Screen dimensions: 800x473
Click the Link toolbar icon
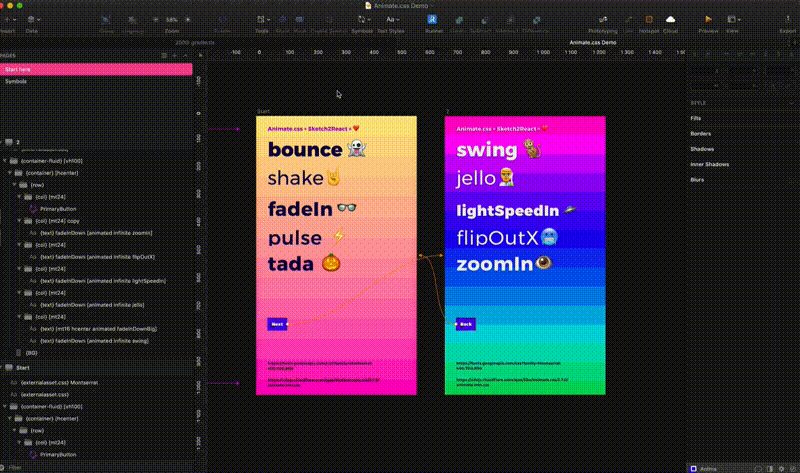[x=629, y=19]
